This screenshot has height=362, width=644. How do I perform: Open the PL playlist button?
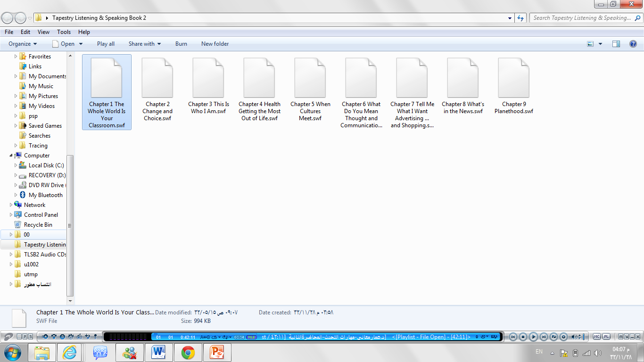(x=606, y=337)
